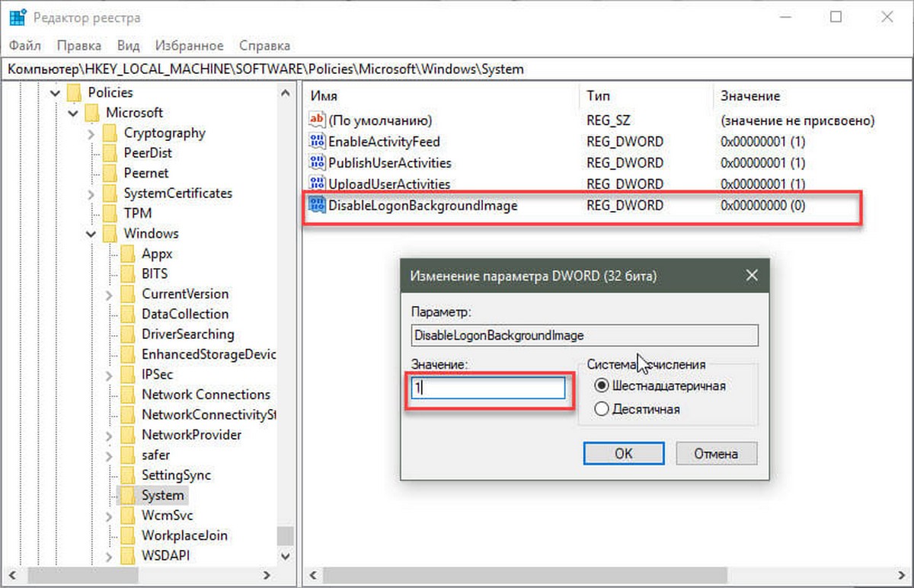Open the Избранное menu
Viewport: 914px width, 588px height.
[x=189, y=46]
